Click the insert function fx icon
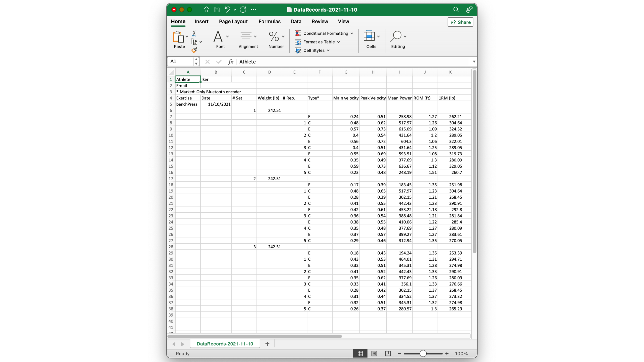 click(x=230, y=62)
